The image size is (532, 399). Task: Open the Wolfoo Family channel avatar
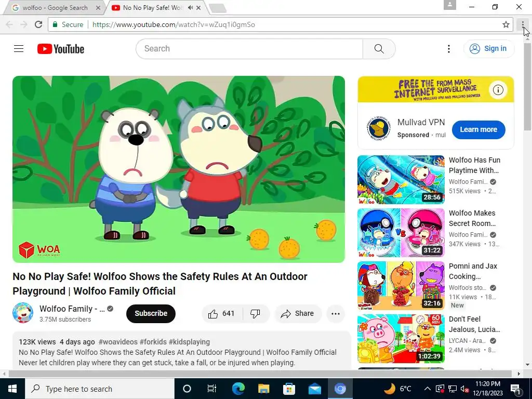23,313
